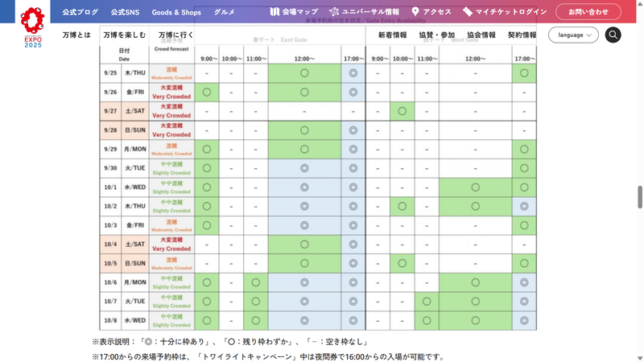Click 9/25 East Gate 17:00 double circle
The width and height of the screenshot is (644, 362).
pyautogui.click(x=353, y=73)
